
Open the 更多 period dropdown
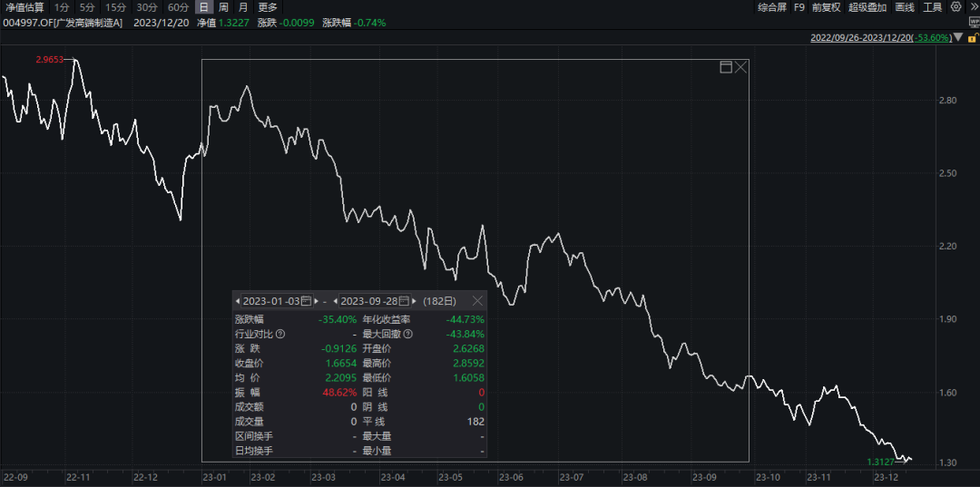coord(268,7)
